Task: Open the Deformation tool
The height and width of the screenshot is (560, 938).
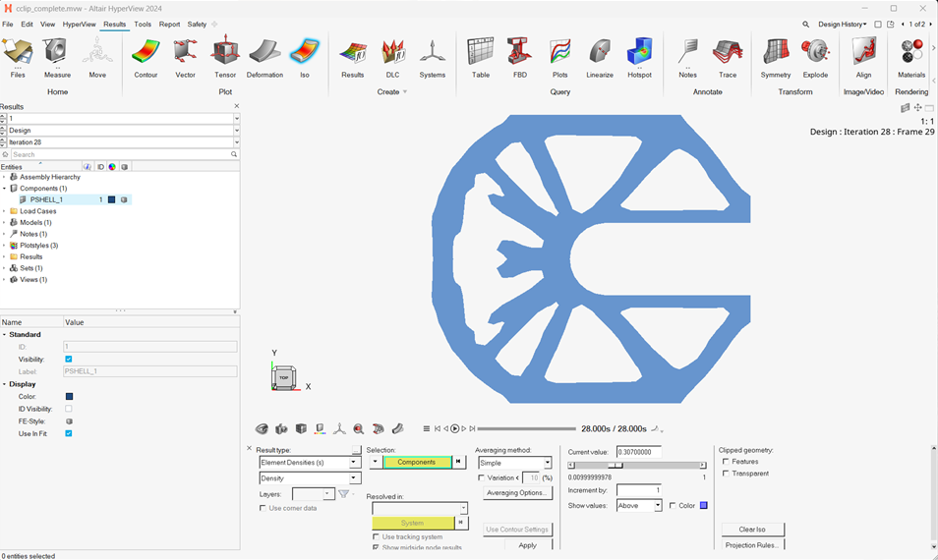Action: (x=264, y=55)
